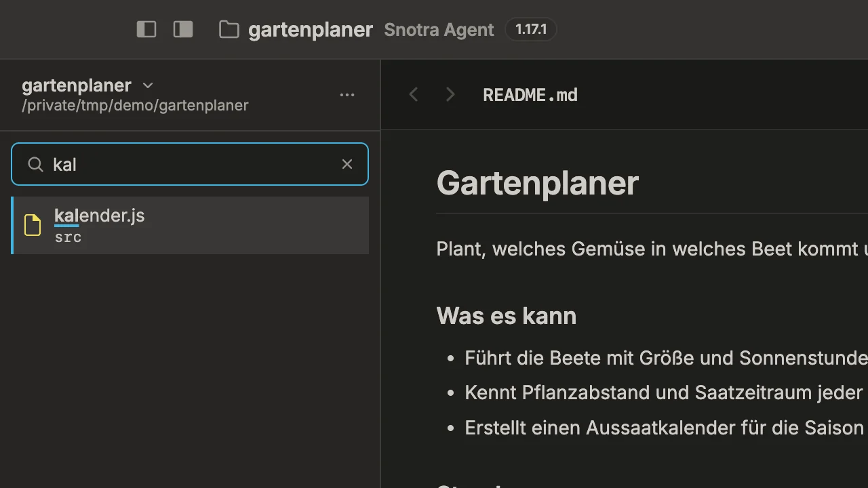Open the three-dot more options menu
868x488 pixels.
point(347,95)
